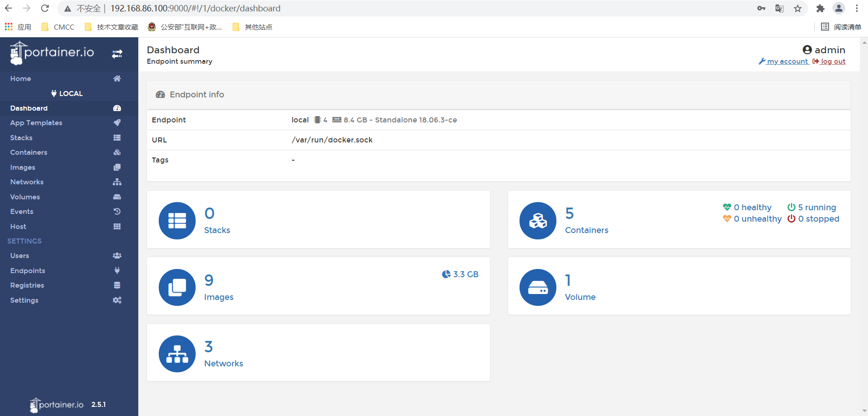Open the 5 Containers summary card
Image resolution: width=868 pixels, height=416 pixels.
coord(679,219)
